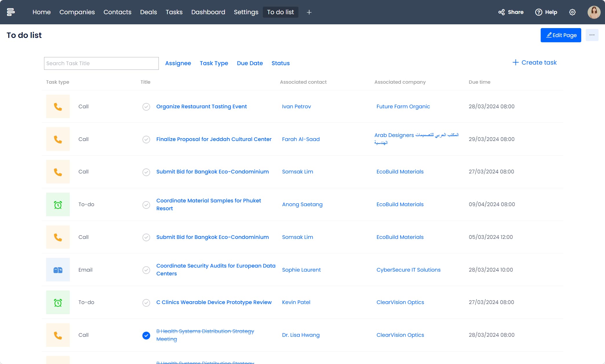Click to-do alarm icon for C Clinics row
This screenshot has width=605, height=364.
tap(58, 302)
